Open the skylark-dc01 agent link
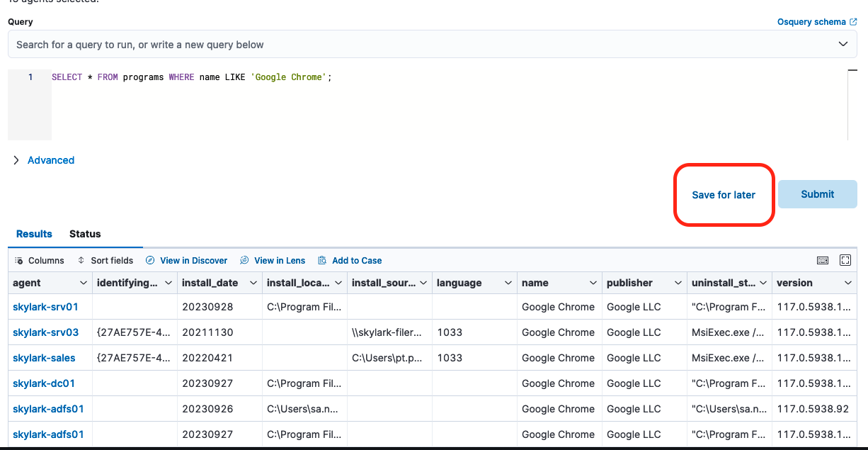This screenshot has width=868, height=450. click(44, 383)
